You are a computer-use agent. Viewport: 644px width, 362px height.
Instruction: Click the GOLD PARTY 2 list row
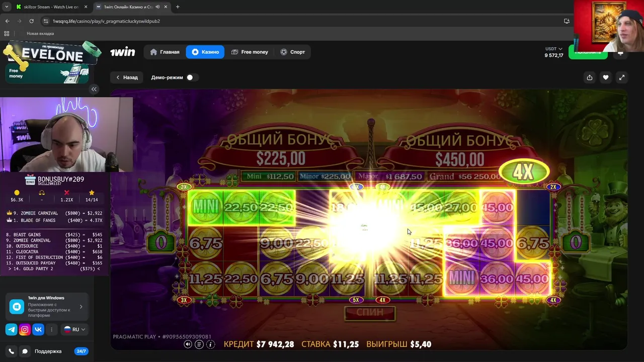click(x=54, y=268)
